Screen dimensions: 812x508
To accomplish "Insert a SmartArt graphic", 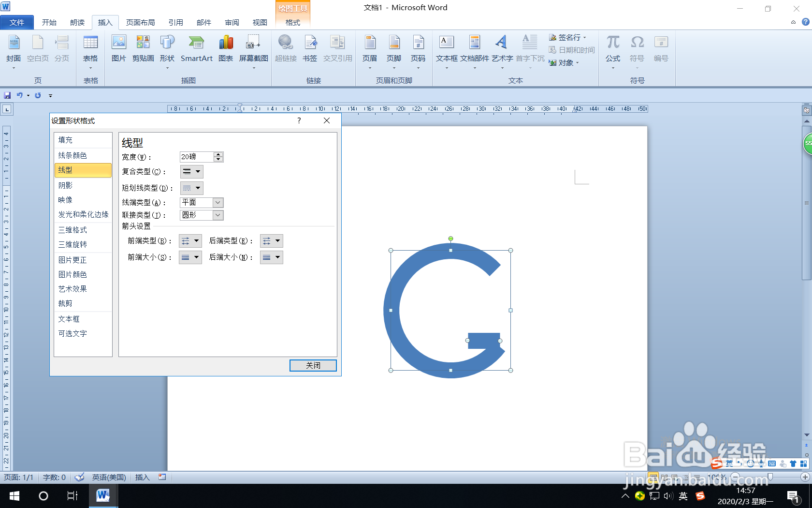I will point(197,50).
